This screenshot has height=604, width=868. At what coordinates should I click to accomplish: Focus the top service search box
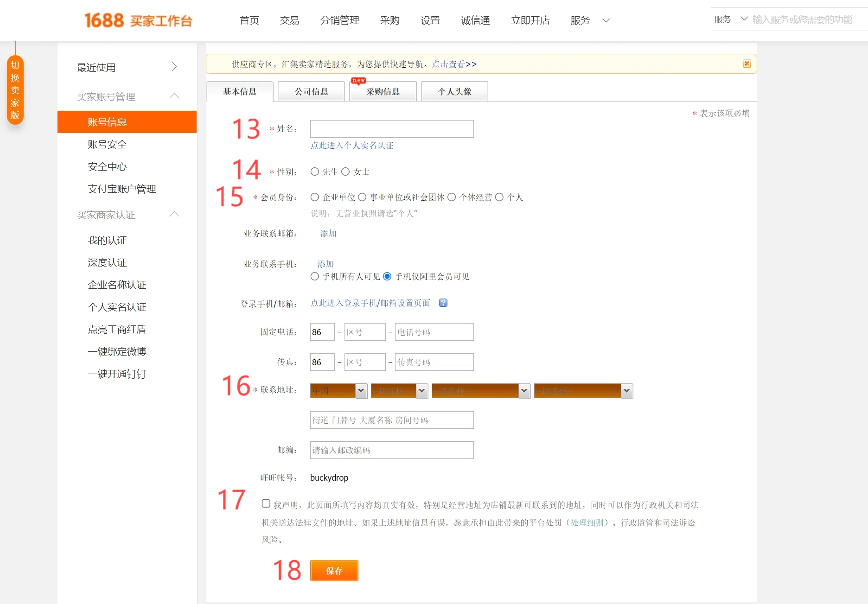pos(809,19)
